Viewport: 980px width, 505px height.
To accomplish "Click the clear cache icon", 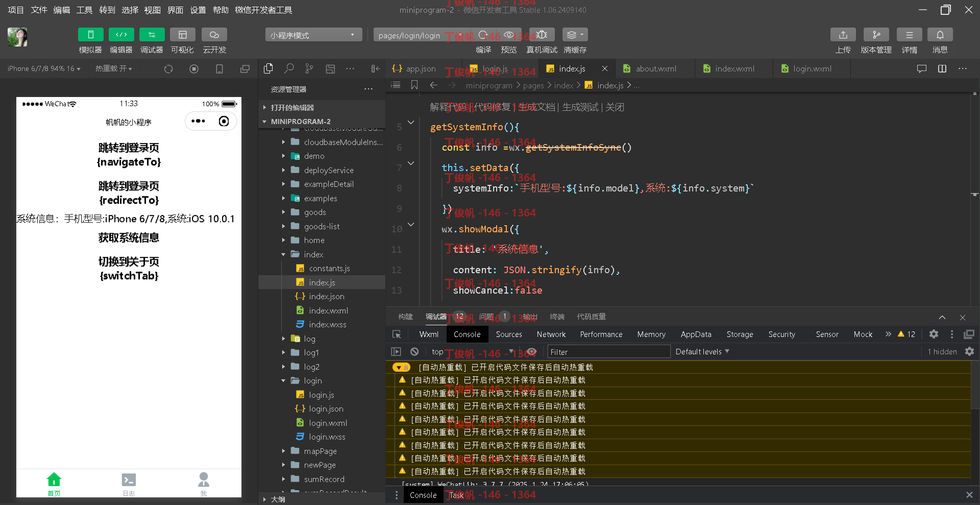I will pyautogui.click(x=575, y=35).
